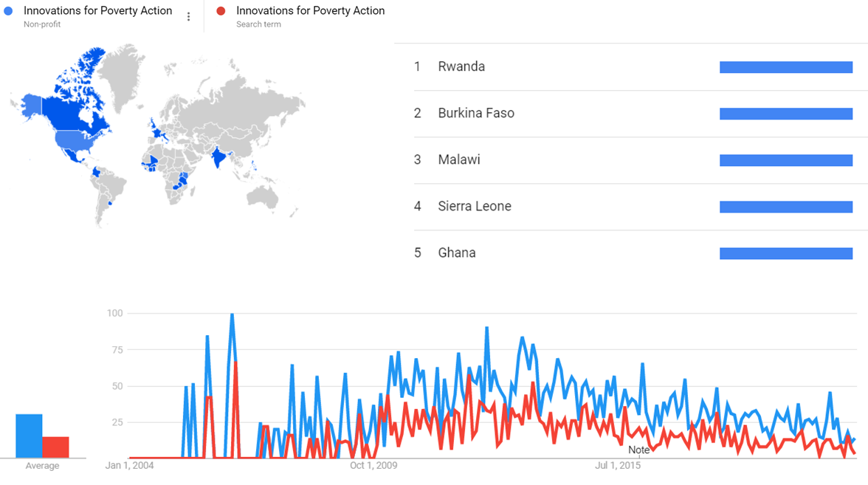Click the Note marker on the timeline

[639, 450]
